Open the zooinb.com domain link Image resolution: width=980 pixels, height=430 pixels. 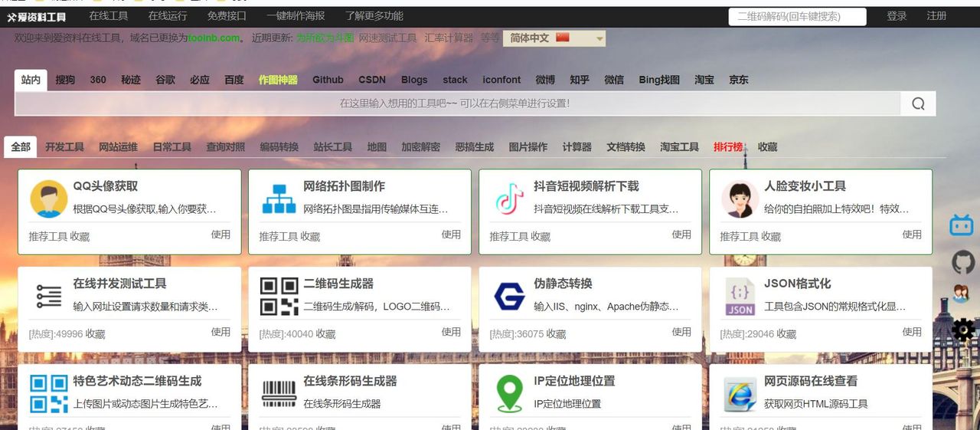pyautogui.click(x=214, y=38)
